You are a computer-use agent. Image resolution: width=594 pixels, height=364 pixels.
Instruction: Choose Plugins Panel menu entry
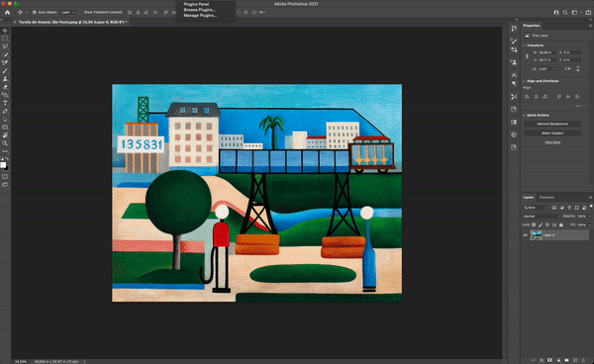tap(196, 4)
